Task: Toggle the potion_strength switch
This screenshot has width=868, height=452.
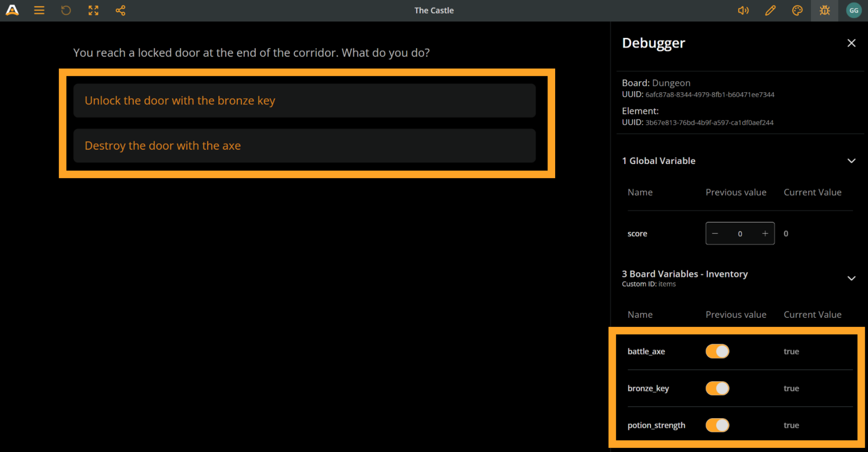Action: click(x=717, y=425)
